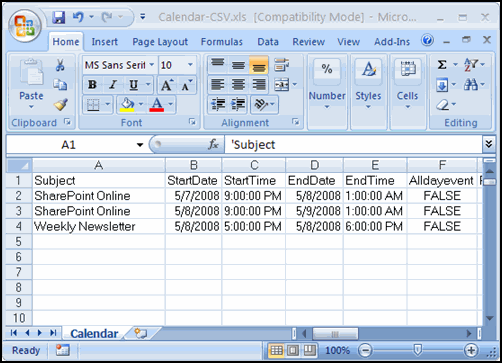Open Excel Help question mark
Image resolution: width=502 pixels, height=363 pixels.
click(427, 40)
